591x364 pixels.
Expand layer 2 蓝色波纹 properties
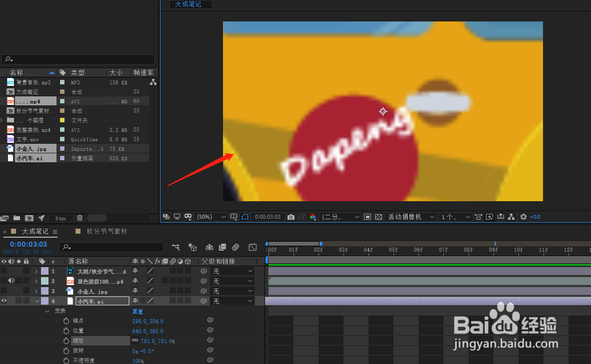coord(36,281)
